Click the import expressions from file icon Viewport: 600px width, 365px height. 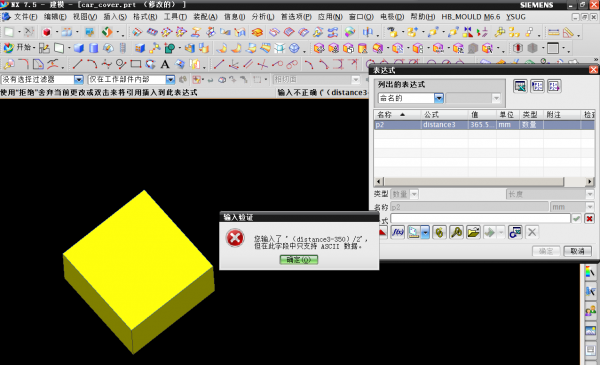tap(537, 86)
